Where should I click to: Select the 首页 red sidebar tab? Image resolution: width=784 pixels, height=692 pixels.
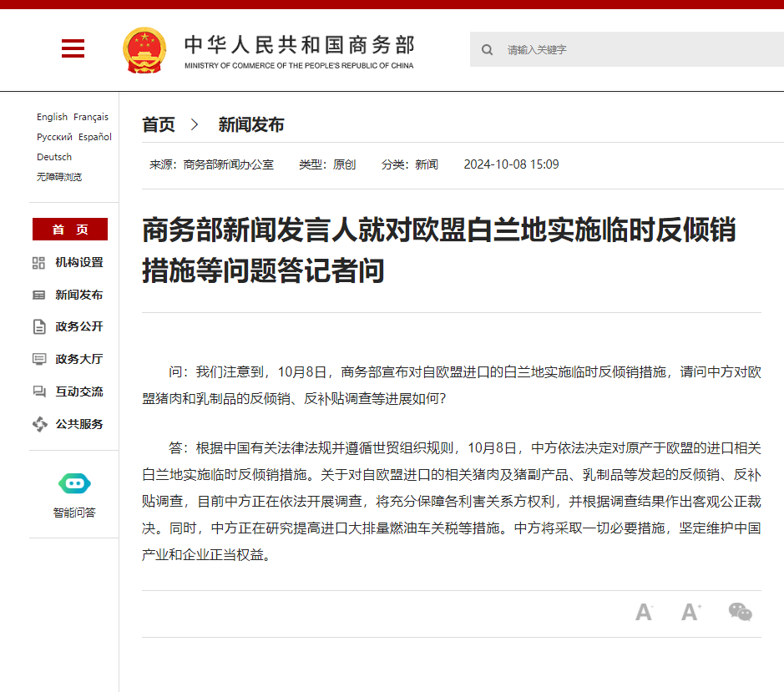tap(70, 230)
